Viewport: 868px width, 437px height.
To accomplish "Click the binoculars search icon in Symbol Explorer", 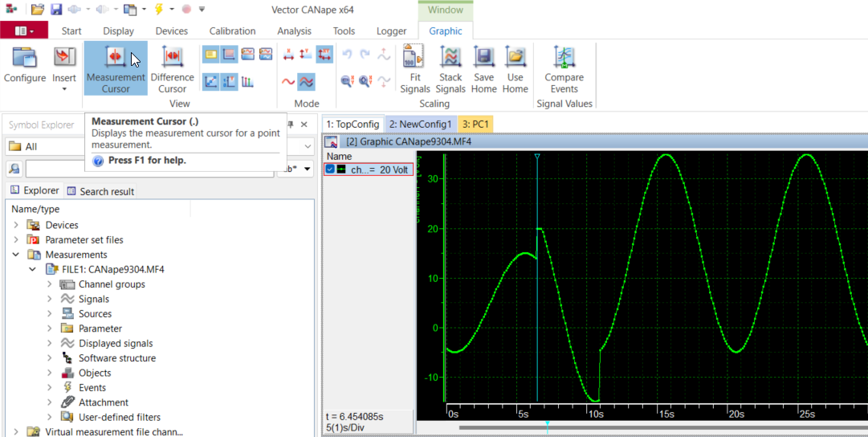I will [x=15, y=169].
